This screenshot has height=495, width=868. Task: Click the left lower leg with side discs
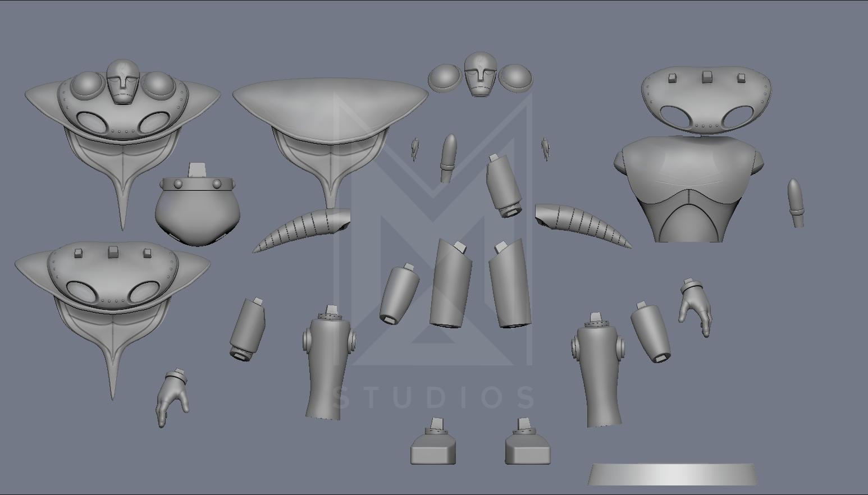pos(328,365)
